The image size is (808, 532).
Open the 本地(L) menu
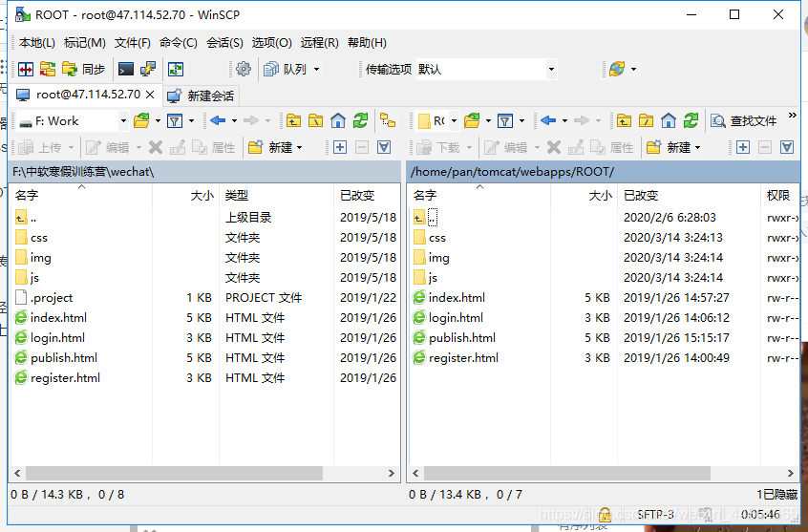[x=36, y=43]
